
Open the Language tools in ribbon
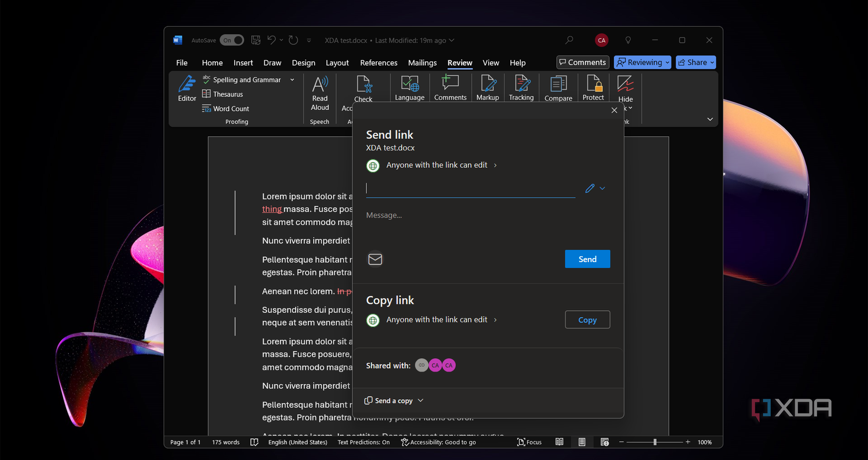tap(410, 89)
